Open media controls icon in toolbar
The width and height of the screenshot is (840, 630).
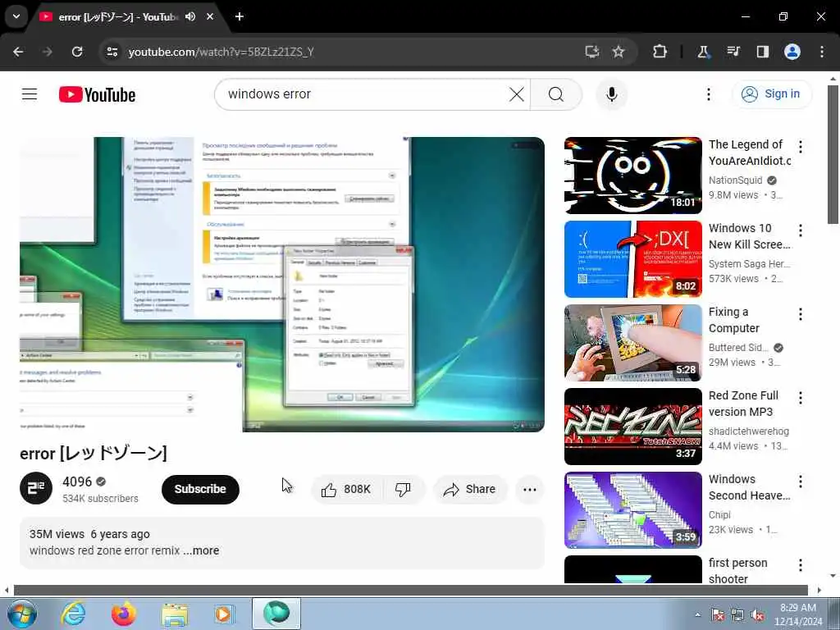pos(733,52)
